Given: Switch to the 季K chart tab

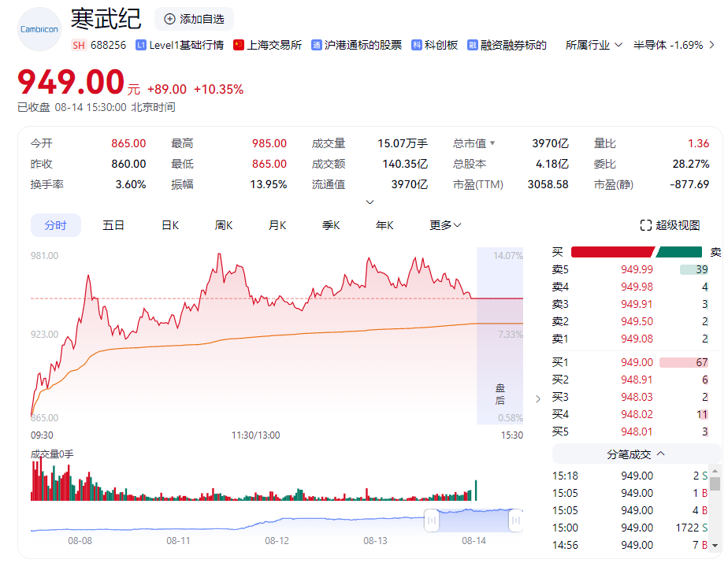Looking at the screenshot, I should [331, 225].
